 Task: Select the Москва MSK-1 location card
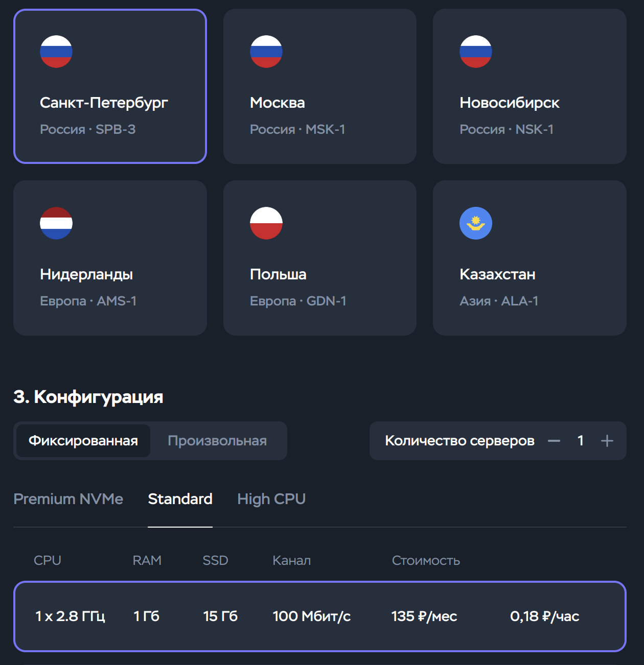pos(320,86)
